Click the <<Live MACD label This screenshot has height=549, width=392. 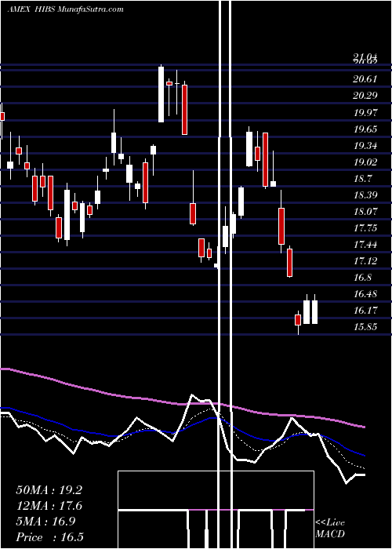tap(330, 529)
